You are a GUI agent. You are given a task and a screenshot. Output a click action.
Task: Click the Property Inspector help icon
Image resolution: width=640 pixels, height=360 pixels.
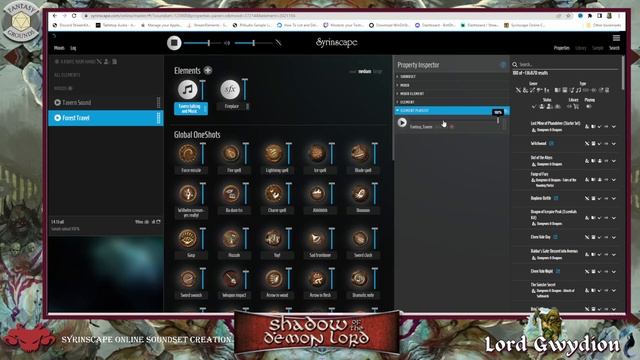pyautogui.click(x=503, y=65)
